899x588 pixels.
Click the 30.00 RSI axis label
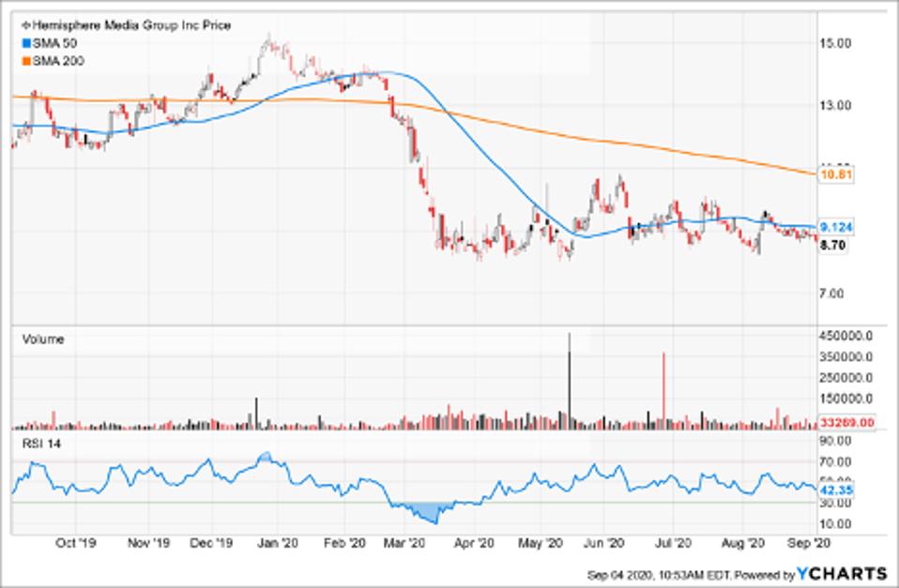point(835,504)
